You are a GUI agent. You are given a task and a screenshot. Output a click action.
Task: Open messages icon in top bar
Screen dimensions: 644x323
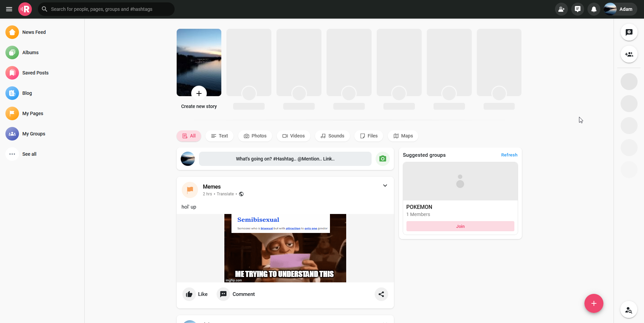[x=578, y=9]
